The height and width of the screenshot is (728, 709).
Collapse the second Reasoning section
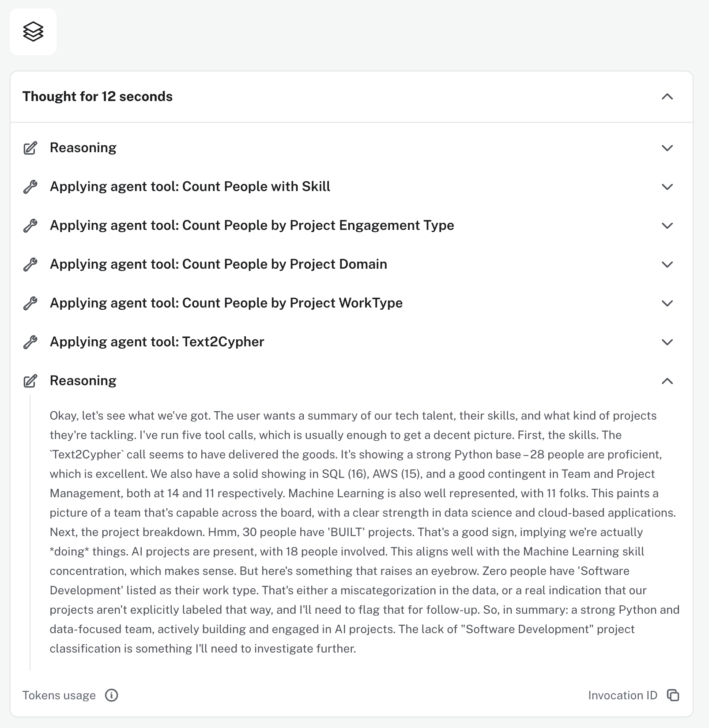pyautogui.click(x=668, y=380)
